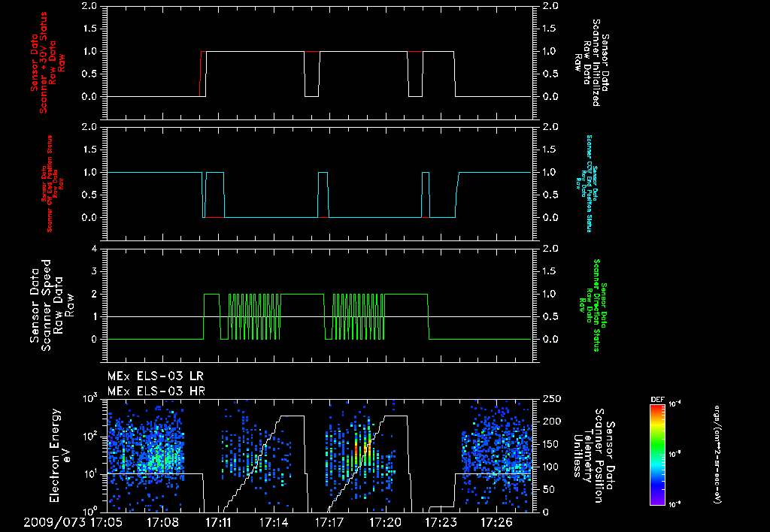The width and height of the screenshot is (770, 532).
Task: Click the 50 tick on the Scanner Position axis
Action: click(549, 489)
